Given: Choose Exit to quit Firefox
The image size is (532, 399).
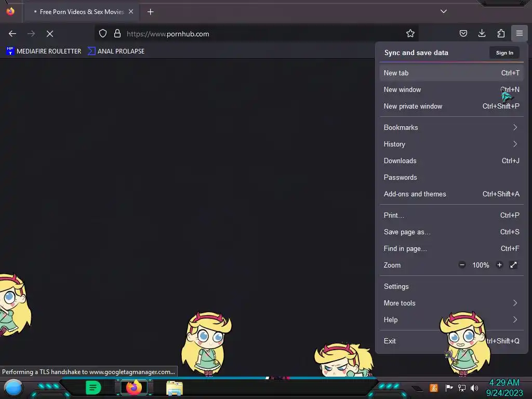Looking at the screenshot, I should pos(451,341).
